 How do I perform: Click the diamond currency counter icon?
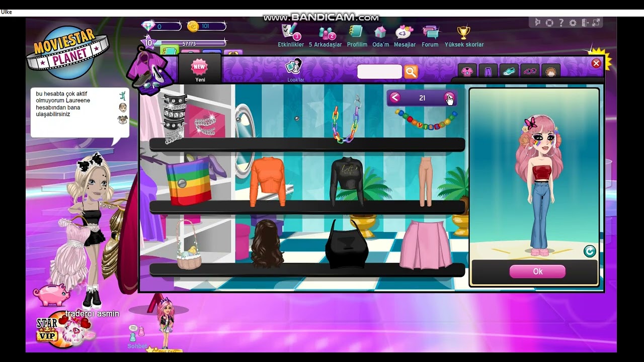[148, 26]
